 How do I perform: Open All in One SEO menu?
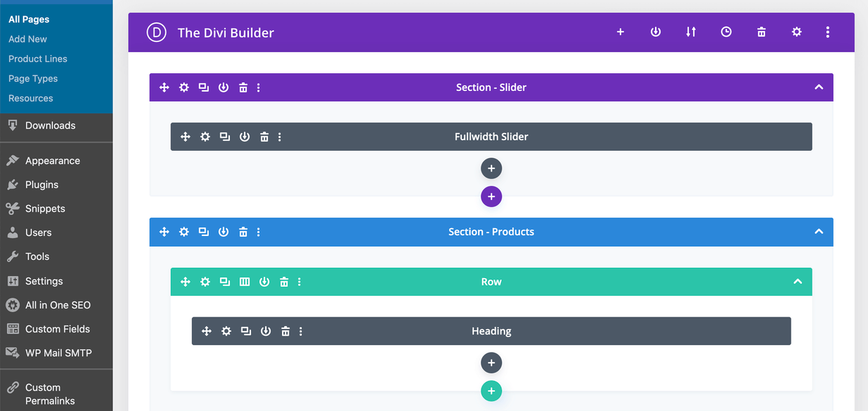click(x=56, y=305)
